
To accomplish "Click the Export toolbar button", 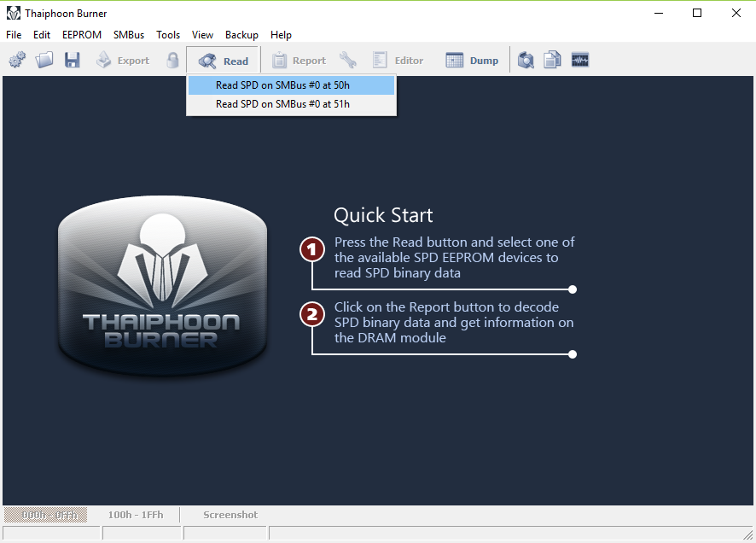I will click(123, 61).
